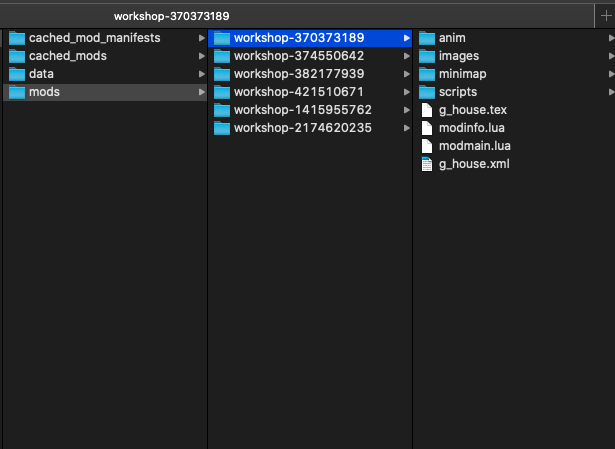Click the workshop-2174620235 folder icon
Image resolution: width=615 pixels, height=449 pixels.
pyautogui.click(x=222, y=128)
